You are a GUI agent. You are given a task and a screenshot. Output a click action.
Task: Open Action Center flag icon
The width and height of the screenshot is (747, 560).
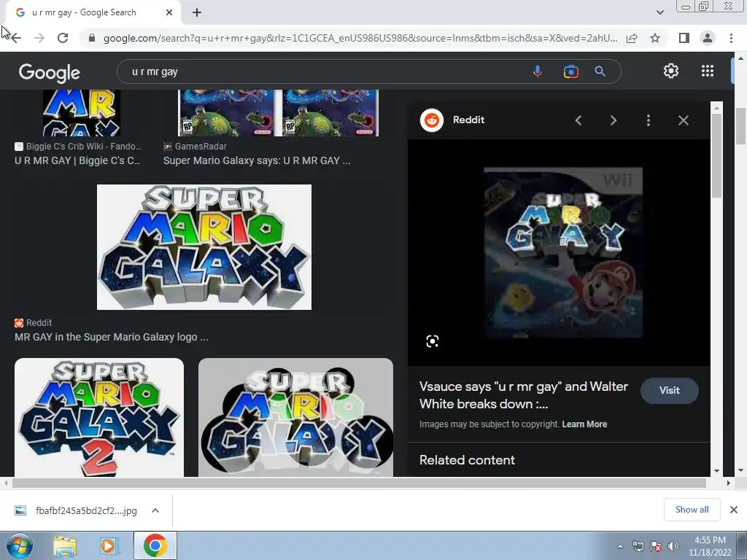pyautogui.click(x=656, y=546)
